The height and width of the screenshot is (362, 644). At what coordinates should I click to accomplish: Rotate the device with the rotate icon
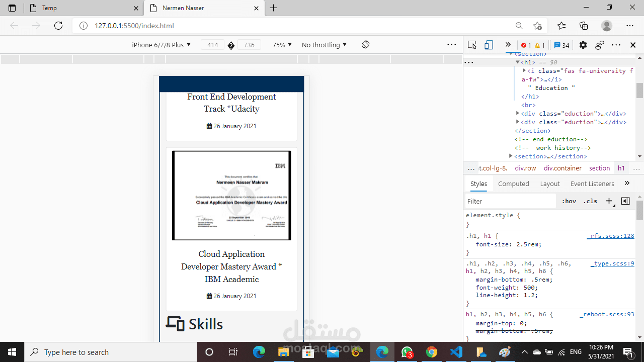pos(366,45)
